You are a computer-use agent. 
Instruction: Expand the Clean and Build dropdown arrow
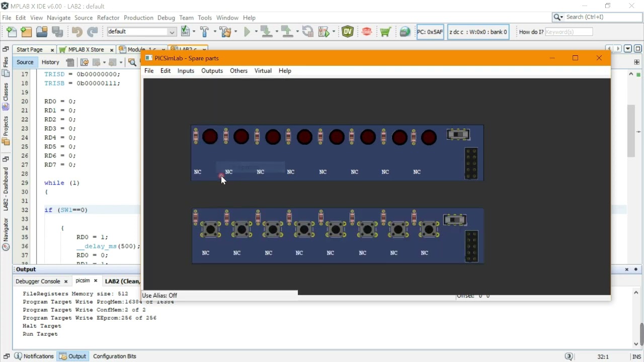(x=235, y=32)
